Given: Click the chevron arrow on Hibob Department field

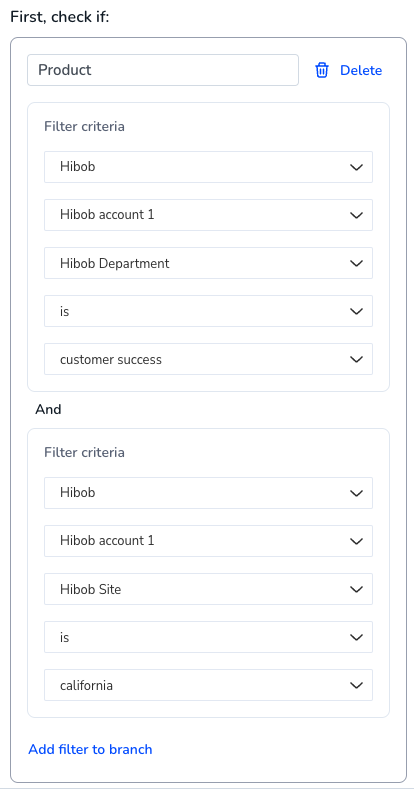Looking at the screenshot, I should [x=356, y=263].
